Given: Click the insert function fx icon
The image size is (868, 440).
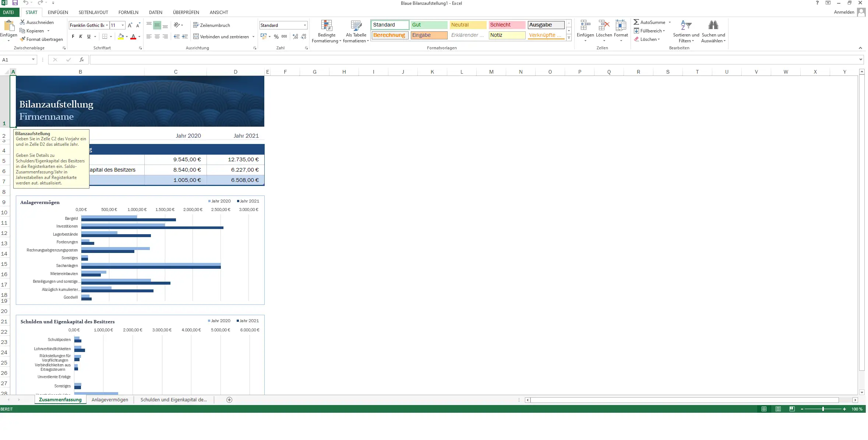Looking at the screenshot, I should coord(82,60).
